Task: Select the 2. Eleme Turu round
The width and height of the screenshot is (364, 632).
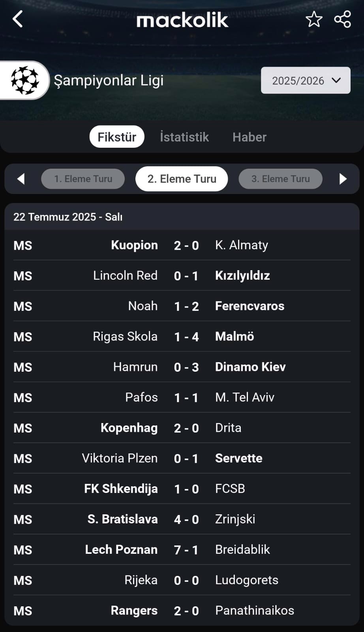Action: pos(182,179)
